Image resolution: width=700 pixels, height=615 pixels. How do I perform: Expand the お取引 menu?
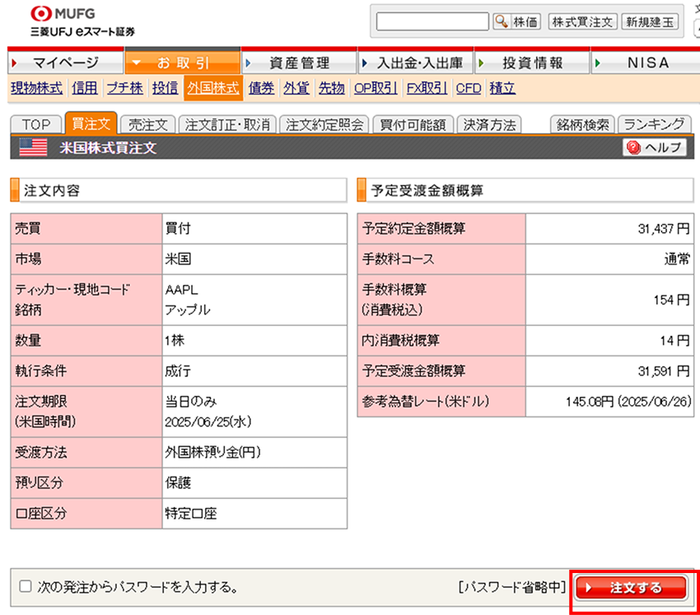tap(182, 63)
